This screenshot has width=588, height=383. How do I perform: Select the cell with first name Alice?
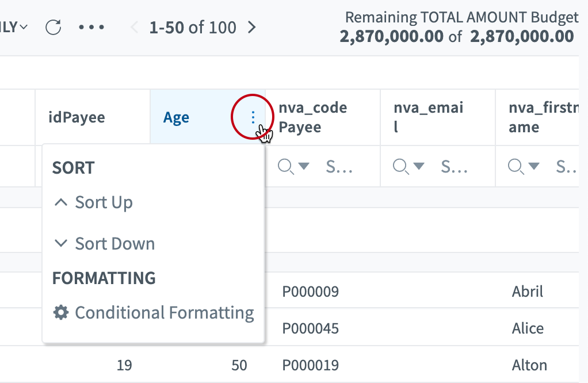[528, 328]
